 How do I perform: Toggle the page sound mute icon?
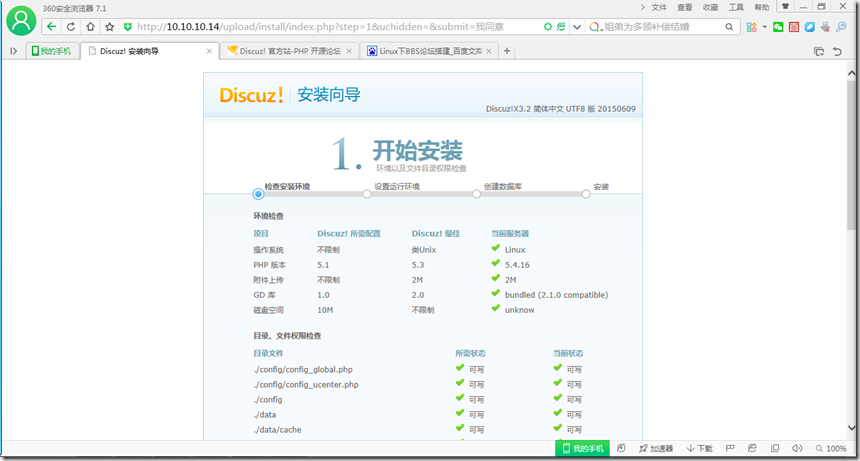797,448
